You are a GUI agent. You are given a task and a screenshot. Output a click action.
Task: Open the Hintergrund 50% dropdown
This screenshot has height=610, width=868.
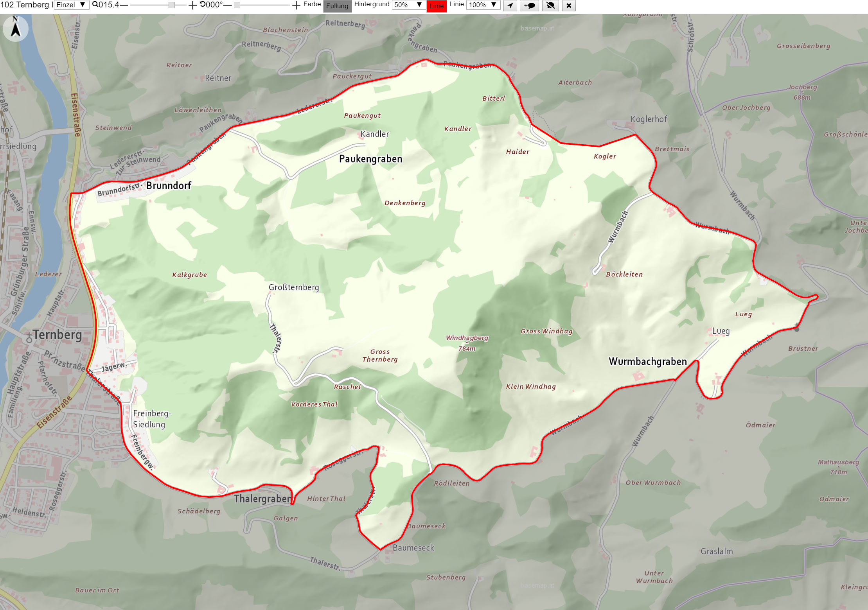409,5
